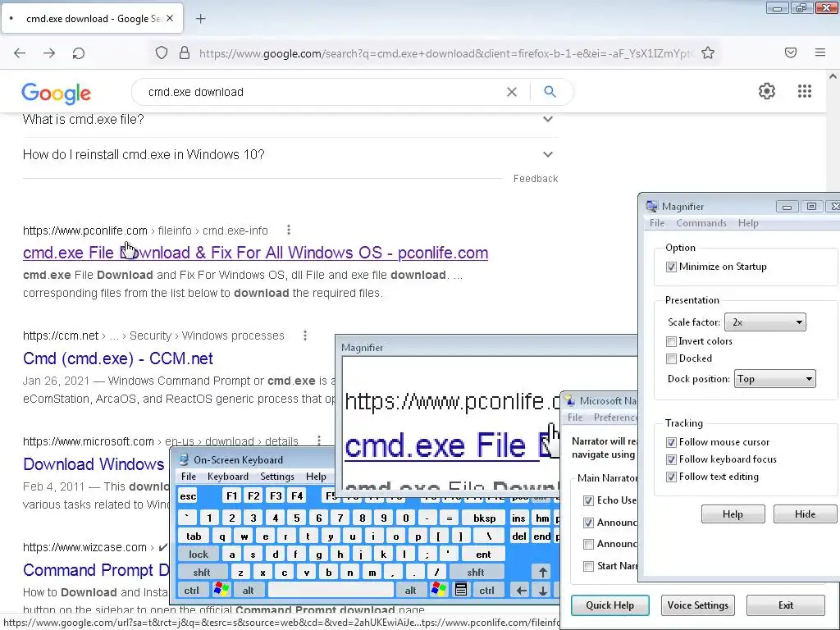
Task: Click the context menu key on On-Screen Keyboard
Action: pos(460,590)
